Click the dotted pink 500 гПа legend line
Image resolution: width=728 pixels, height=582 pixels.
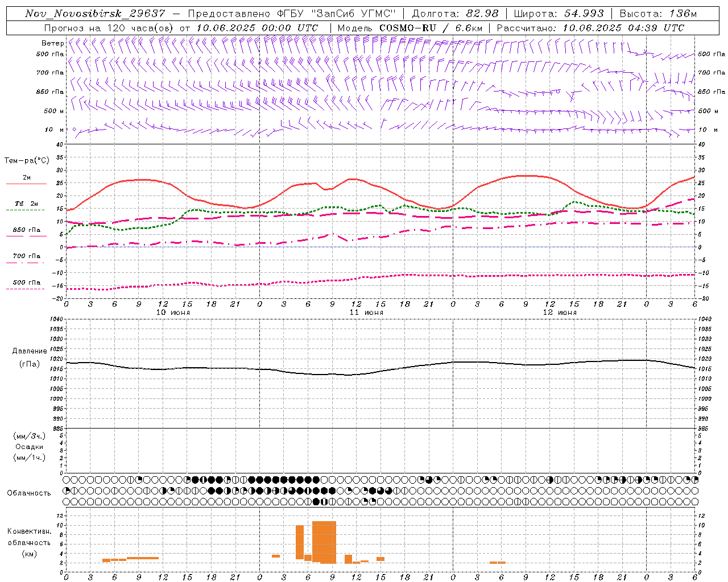click(x=26, y=289)
